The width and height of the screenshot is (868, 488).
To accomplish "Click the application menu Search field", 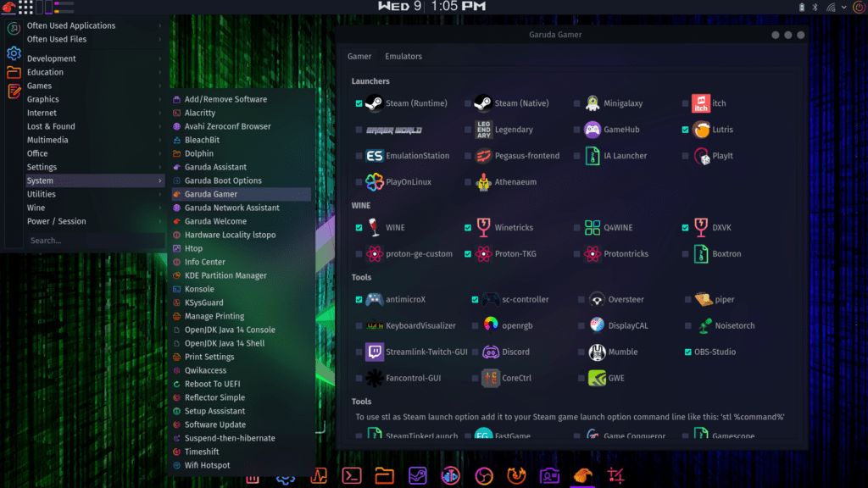I will [x=85, y=241].
